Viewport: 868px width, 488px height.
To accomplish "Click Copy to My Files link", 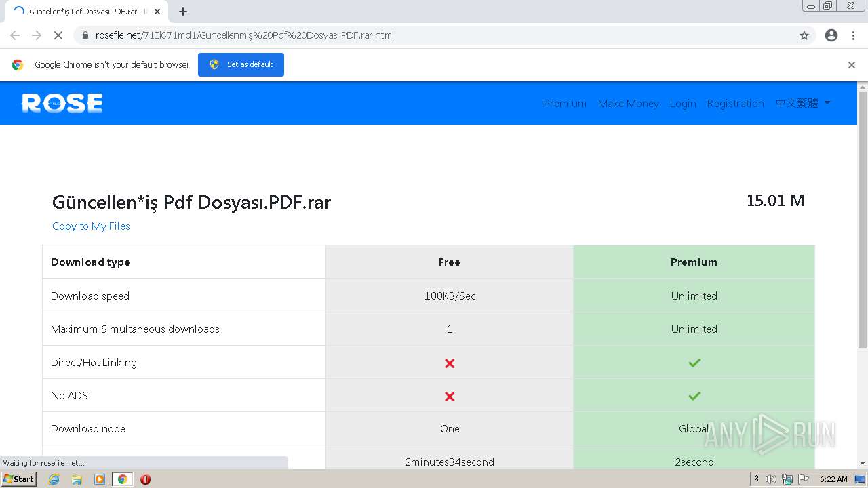I will (x=91, y=226).
